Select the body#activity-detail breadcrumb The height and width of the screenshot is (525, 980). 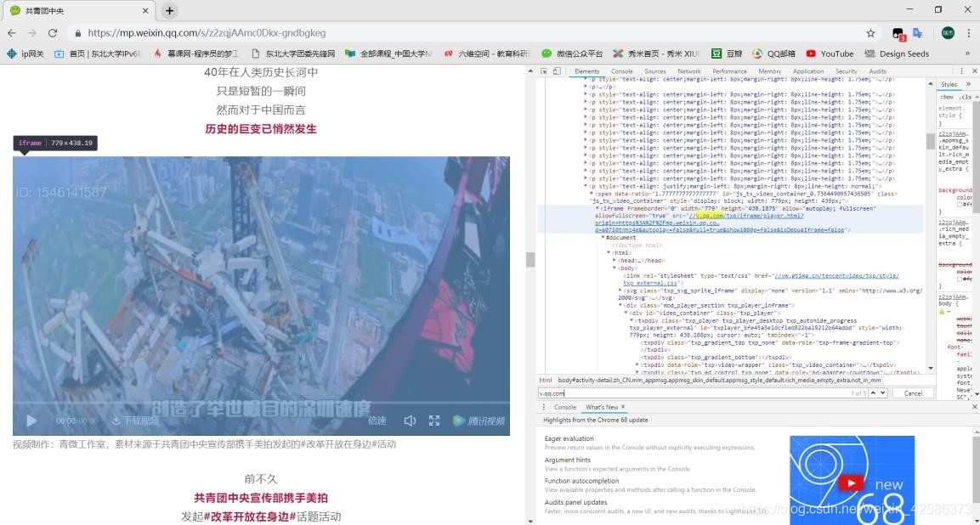(x=719, y=380)
